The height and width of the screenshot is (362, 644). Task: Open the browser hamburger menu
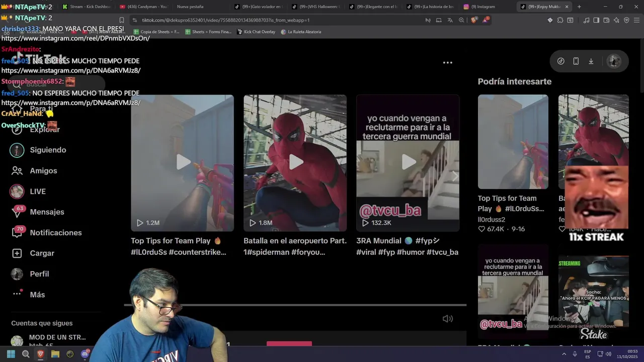click(x=637, y=20)
